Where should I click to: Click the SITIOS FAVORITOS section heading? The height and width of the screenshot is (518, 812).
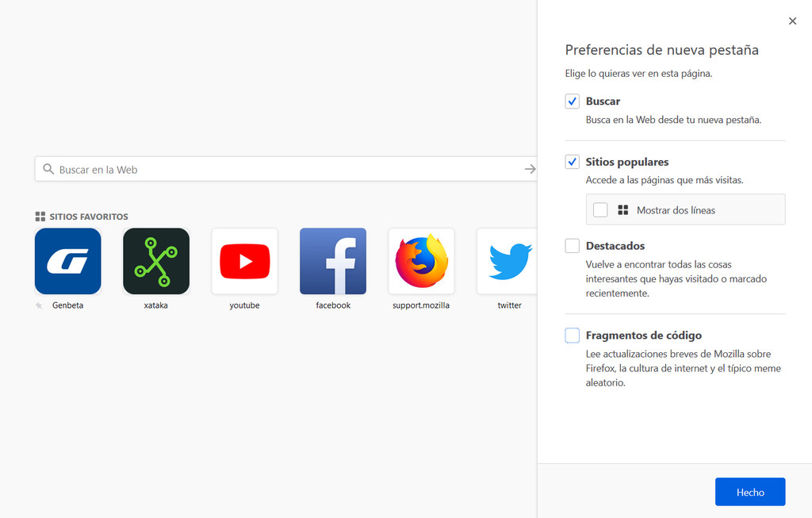point(89,217)
